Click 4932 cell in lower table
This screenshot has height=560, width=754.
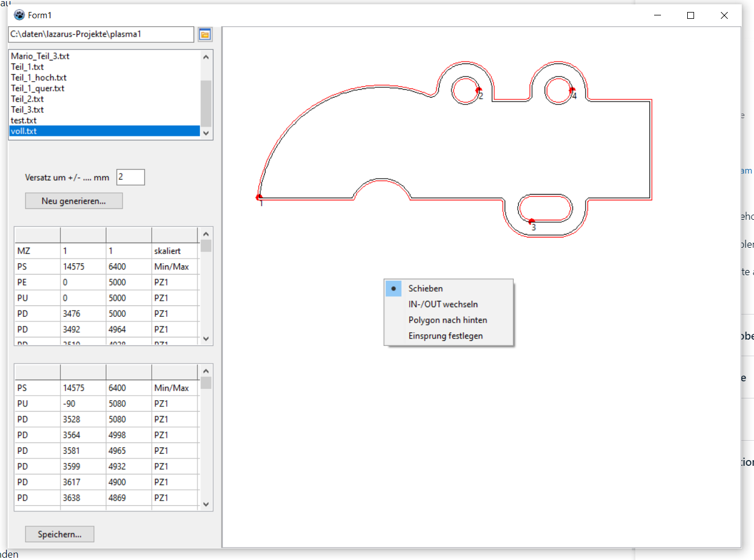tap(129, 466)
